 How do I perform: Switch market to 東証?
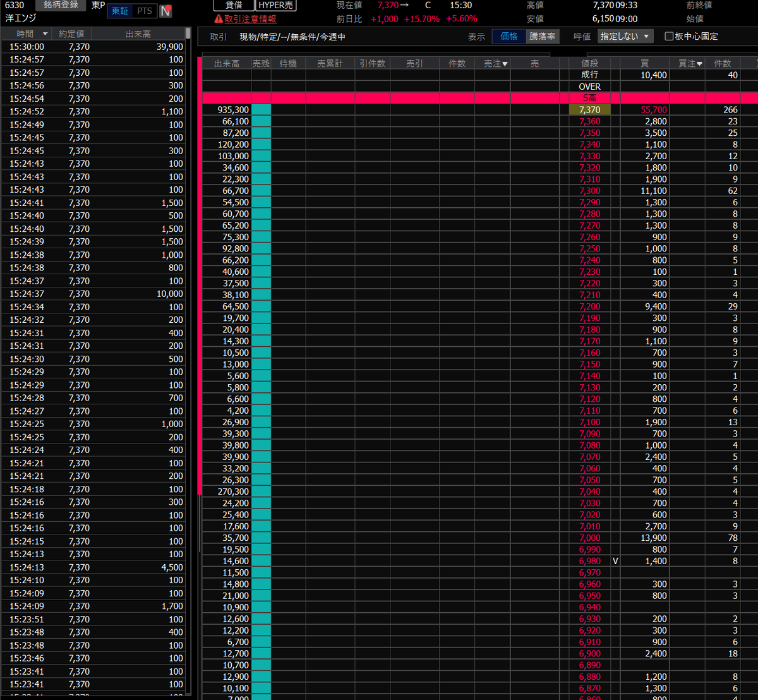pos(120,11)
